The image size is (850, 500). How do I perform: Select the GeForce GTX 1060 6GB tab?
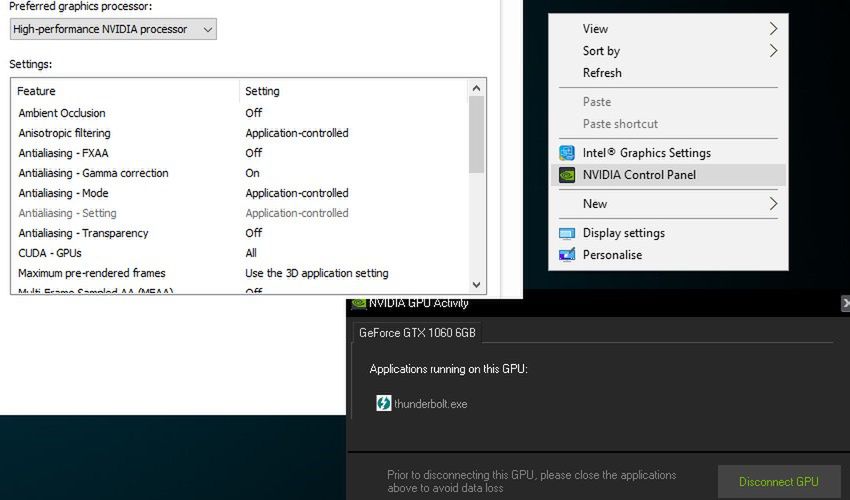point(417,332)
